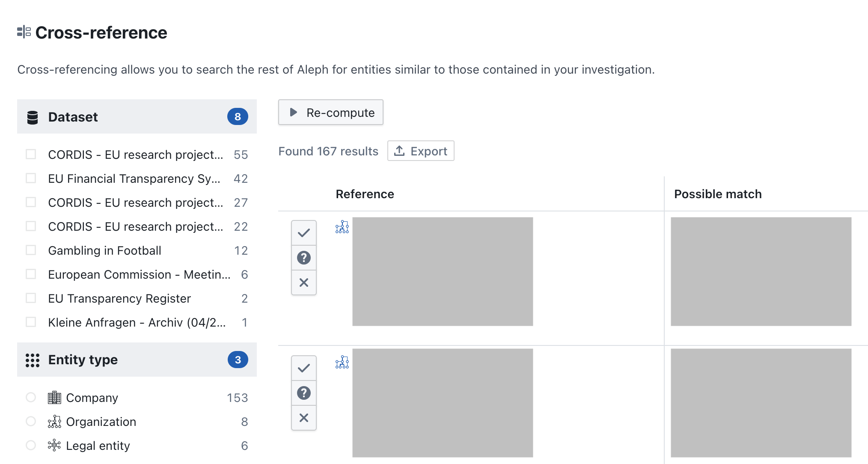Collapse the Entity type filter section

pyautogui.click(x=137, y=360)
